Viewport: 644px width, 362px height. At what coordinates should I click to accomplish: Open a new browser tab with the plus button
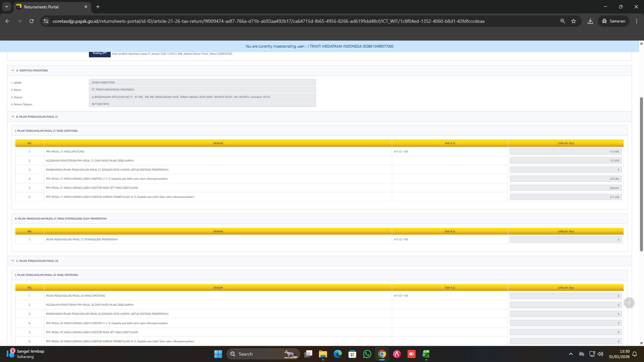98,7
